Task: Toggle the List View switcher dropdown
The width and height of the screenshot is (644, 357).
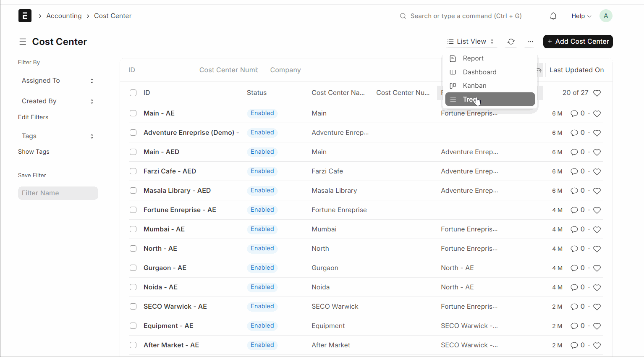Action: [x=471, y=42]
